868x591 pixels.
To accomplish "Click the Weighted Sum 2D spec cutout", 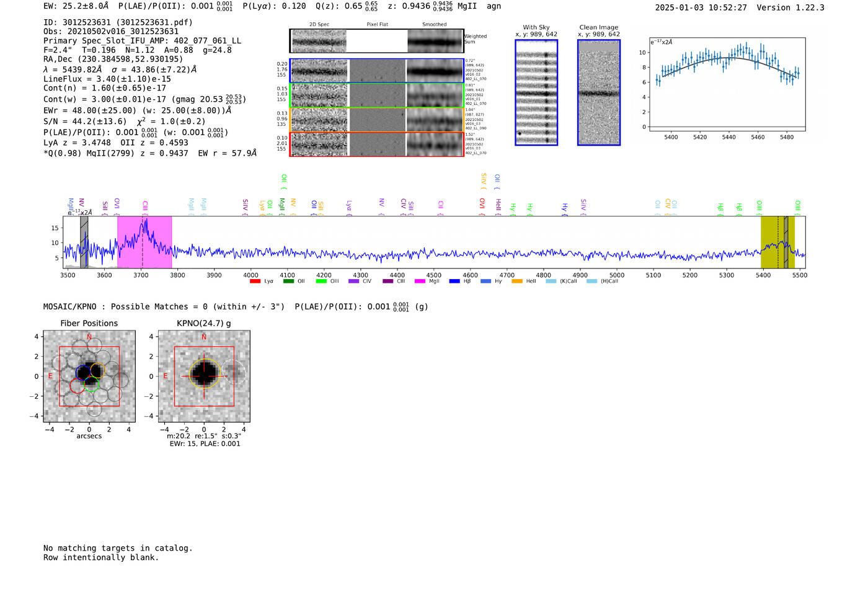I will (x=319, y=41).
